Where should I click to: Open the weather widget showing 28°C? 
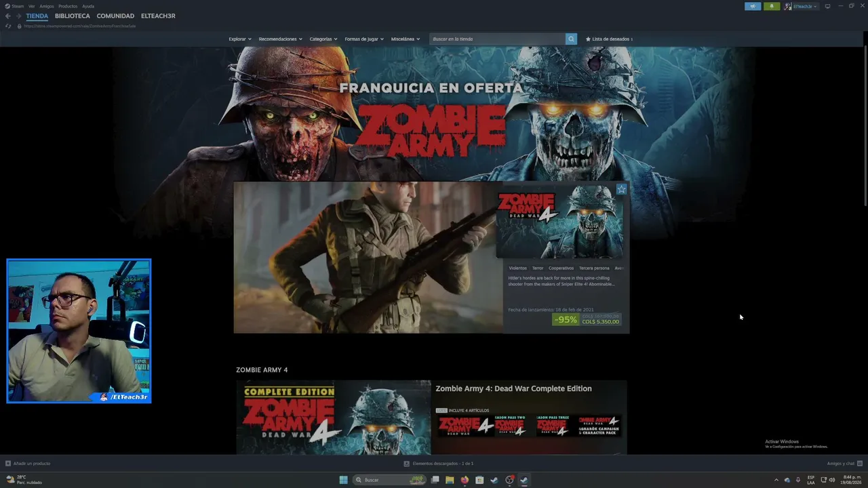24,480
